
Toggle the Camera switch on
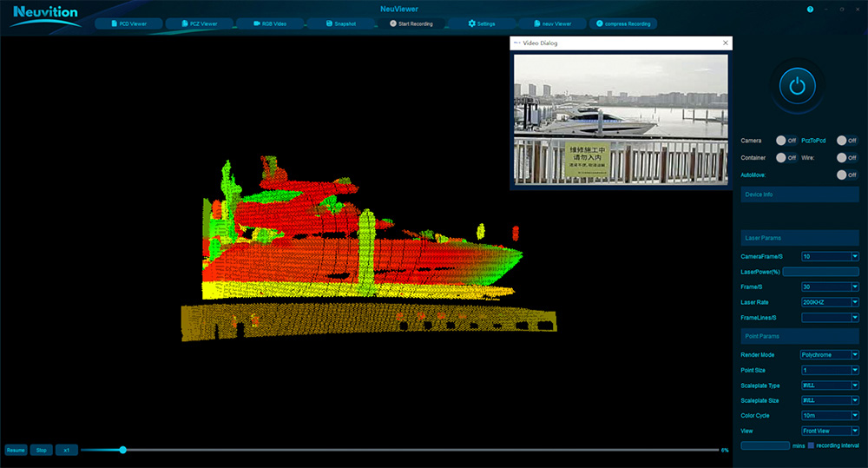786,141
